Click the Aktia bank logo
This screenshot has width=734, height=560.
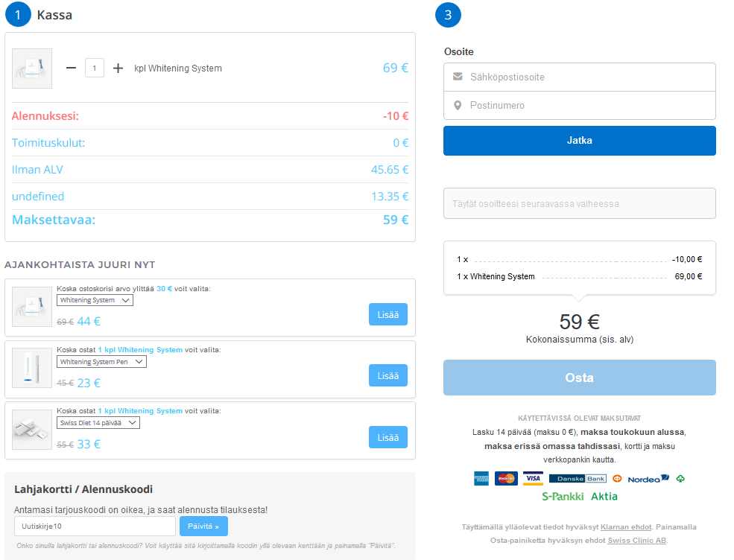[x=604, y=496]
